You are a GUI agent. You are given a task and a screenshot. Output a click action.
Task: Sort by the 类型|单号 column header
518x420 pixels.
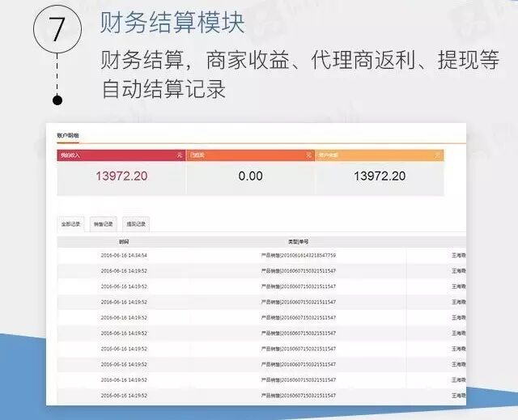pos(299,242)
